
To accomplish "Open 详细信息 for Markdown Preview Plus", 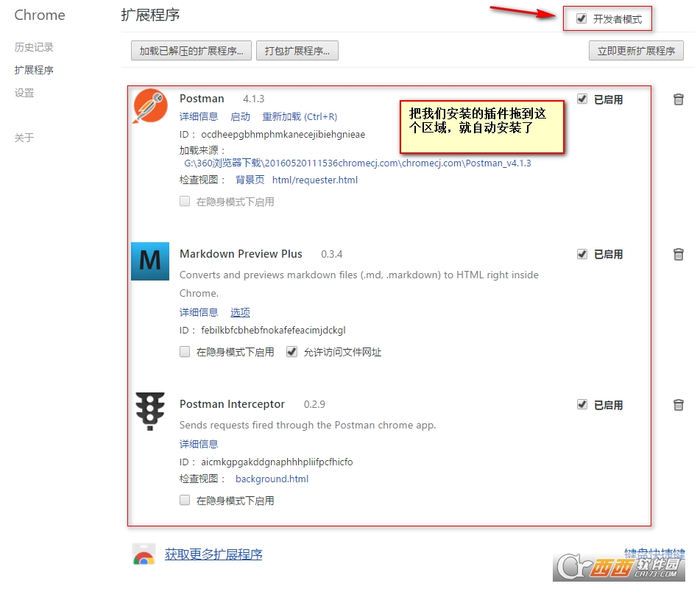I will 198,312.
